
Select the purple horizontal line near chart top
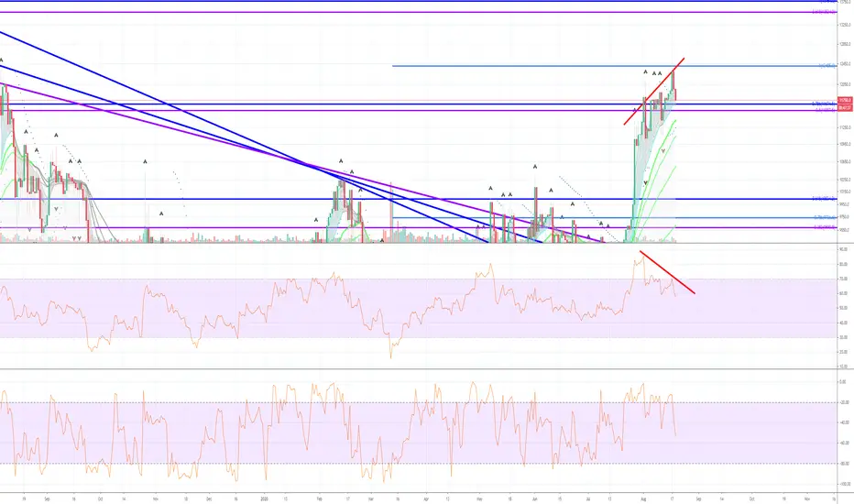pos(418,12)
